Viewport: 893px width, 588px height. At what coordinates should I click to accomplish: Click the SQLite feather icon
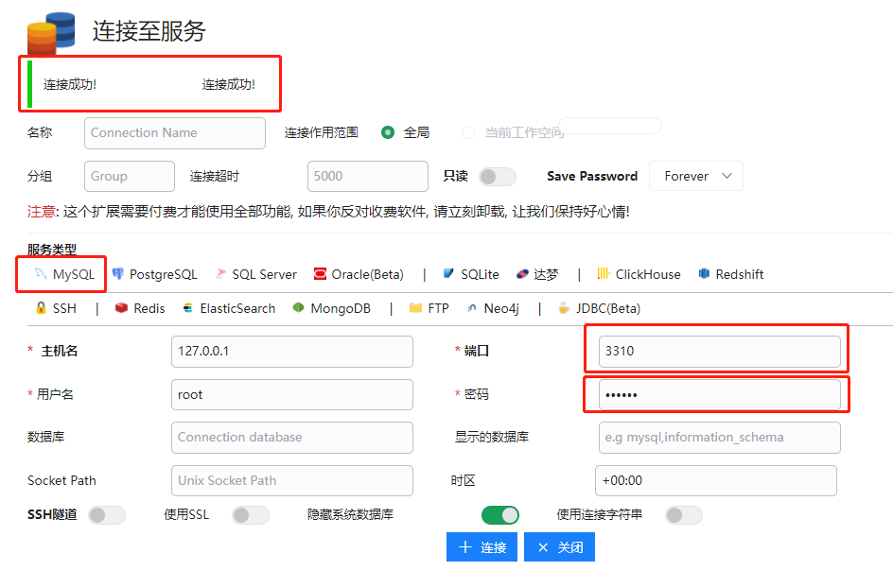click(448, 273)
